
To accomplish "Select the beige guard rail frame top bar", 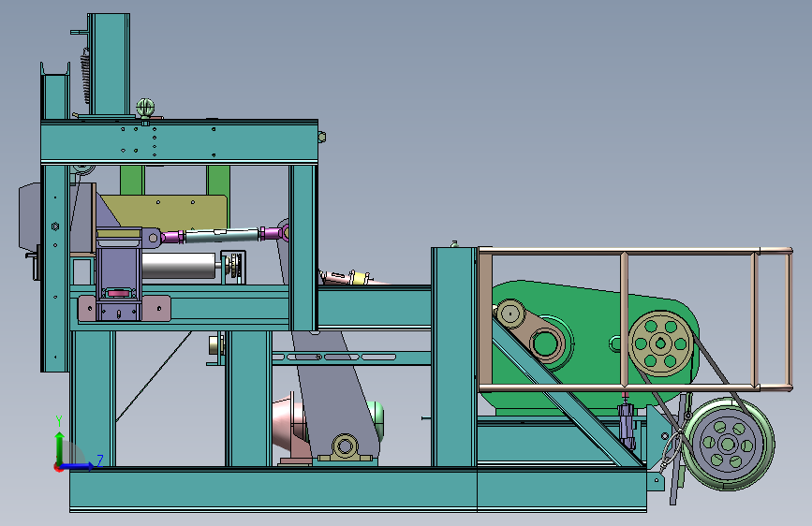I will click(x=635, y=251).
